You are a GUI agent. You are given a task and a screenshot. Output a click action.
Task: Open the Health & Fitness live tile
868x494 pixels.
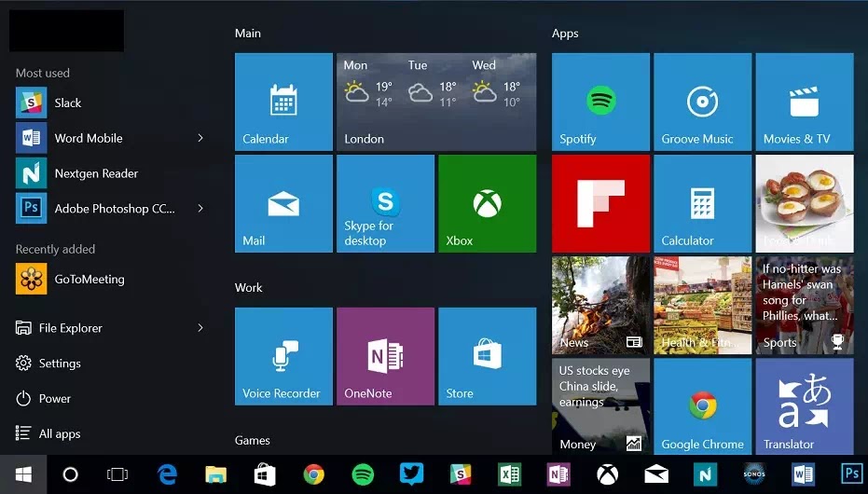702,306
